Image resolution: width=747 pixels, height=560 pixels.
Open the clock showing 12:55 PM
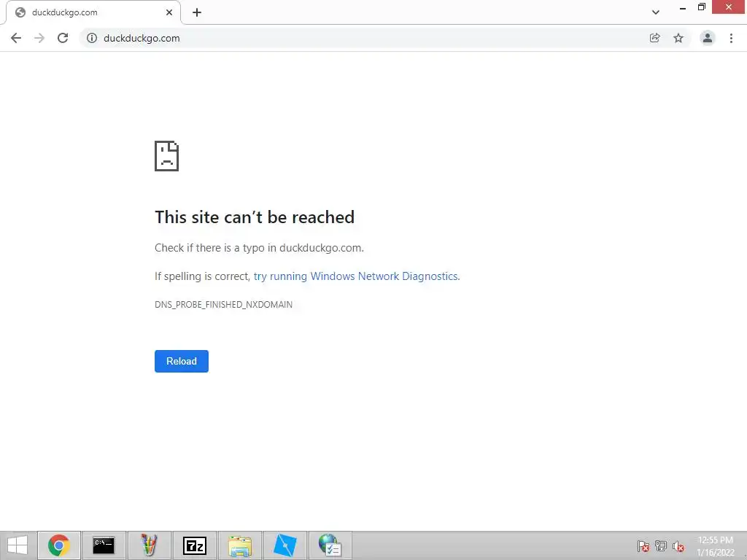point(715,546)
